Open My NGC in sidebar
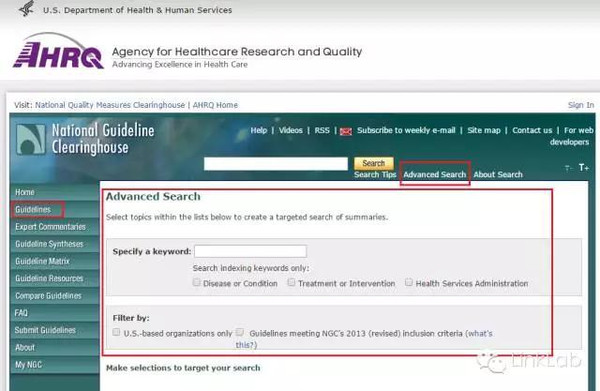Image resolution: width=600 pixels, height=391 pixels. pos(55,365)
